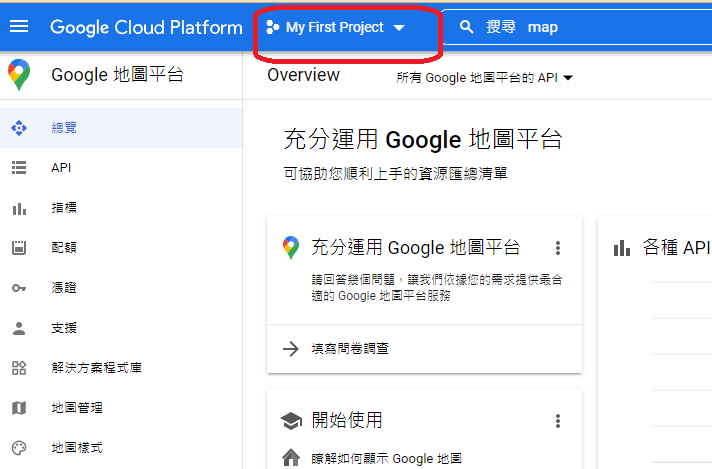The height and width of the screenshot is (469, 712).
Task: Open three-dot menu on 充分運用 card
Action: tap(558, 248)
